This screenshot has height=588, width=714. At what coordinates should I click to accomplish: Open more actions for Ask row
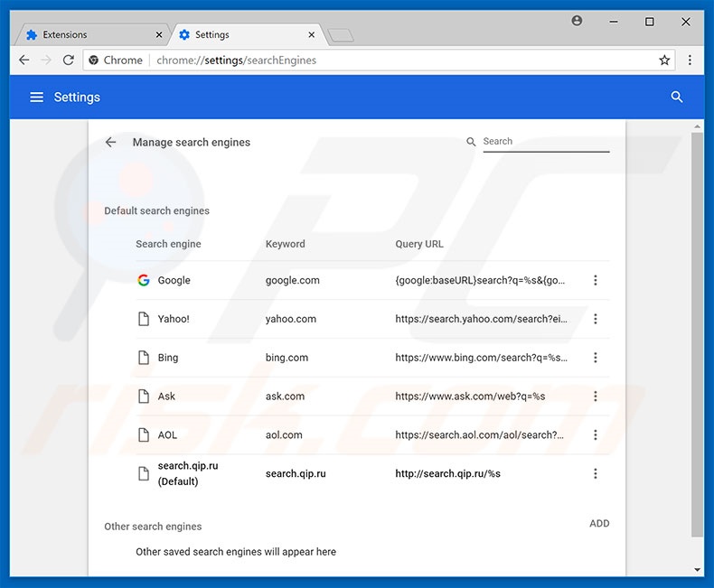tap(596, 397)
